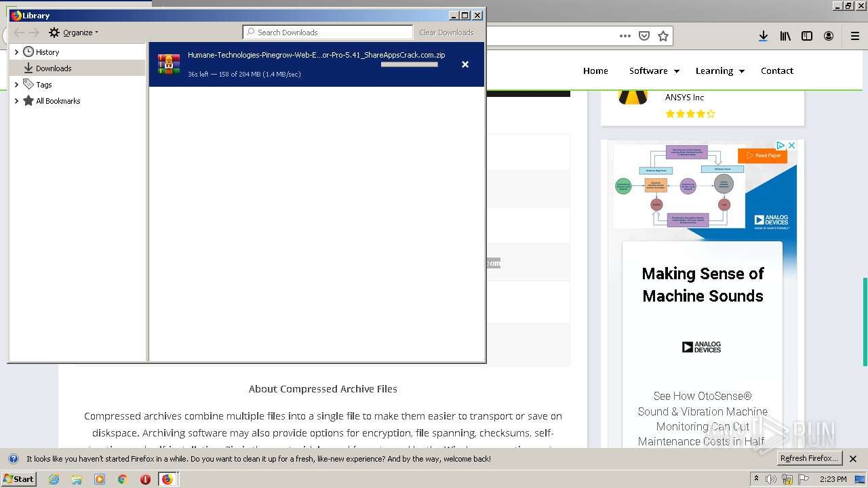Open the volume control tray icon
The image size is (868, 488).
(771, 479)
